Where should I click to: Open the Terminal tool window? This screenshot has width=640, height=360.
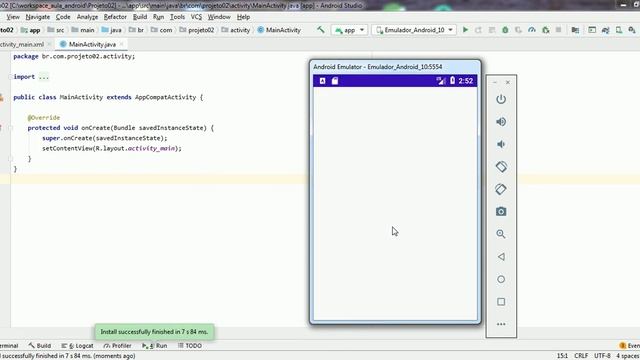[x=9, y=346]
